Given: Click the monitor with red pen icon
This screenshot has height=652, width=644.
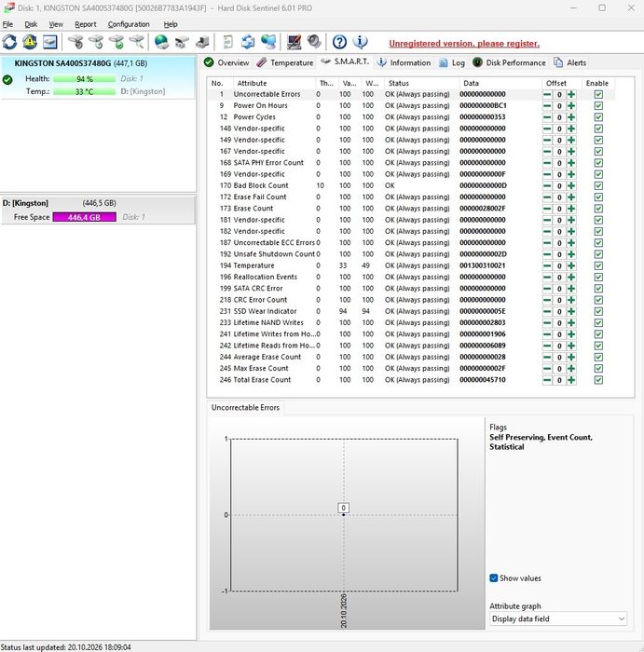Looking at the screenshot, I should (294, 42).
